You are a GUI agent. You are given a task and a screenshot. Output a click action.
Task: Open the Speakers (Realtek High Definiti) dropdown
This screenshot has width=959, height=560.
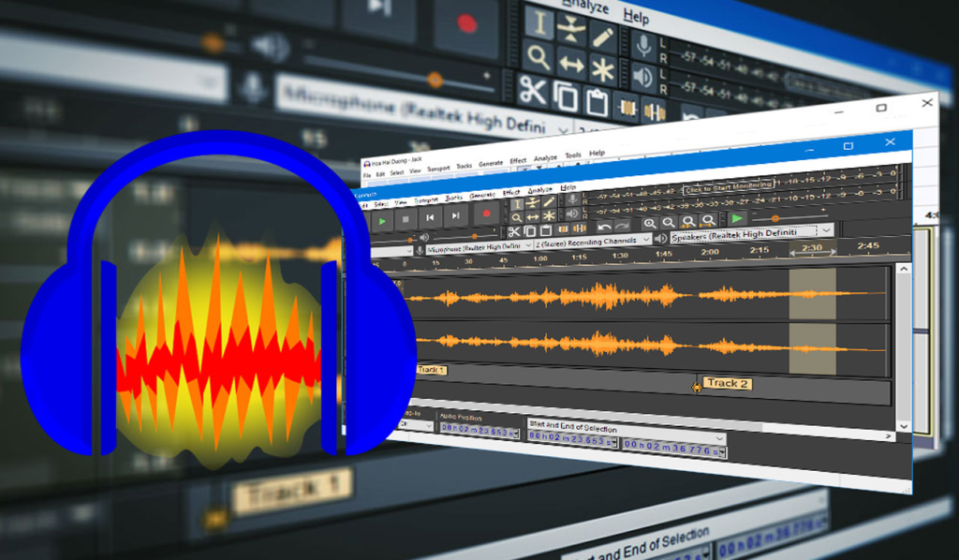[752, 232]
